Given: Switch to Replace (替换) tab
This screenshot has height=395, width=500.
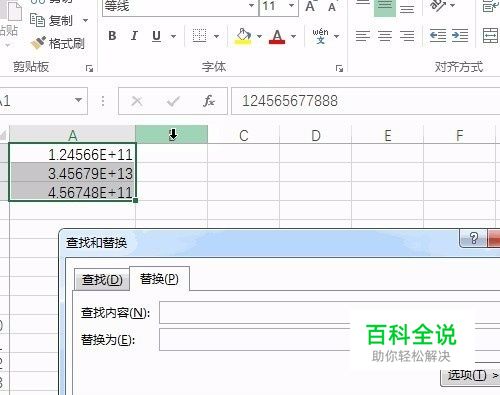Looking at the screenshot, I should point(159,279).
